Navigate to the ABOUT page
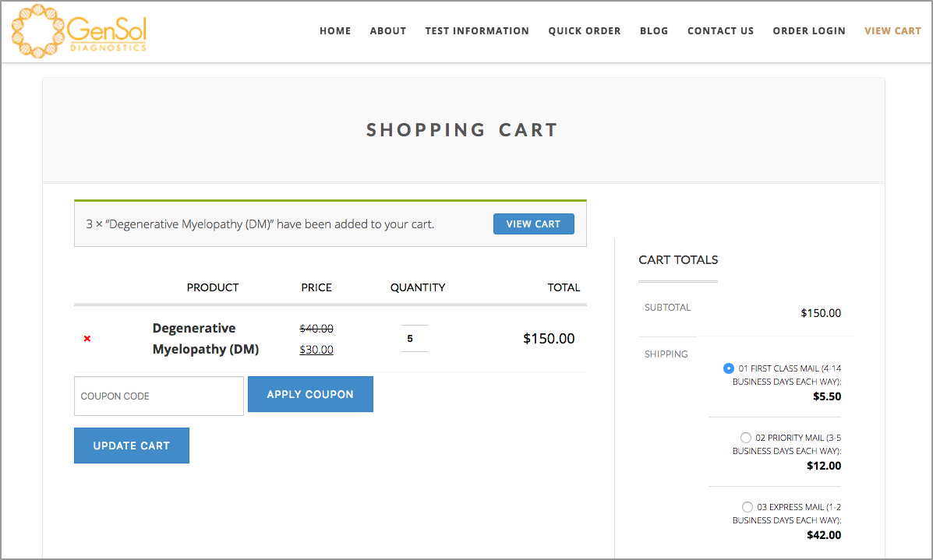This screenshot has height=560, width=933. tap(387, 31)
